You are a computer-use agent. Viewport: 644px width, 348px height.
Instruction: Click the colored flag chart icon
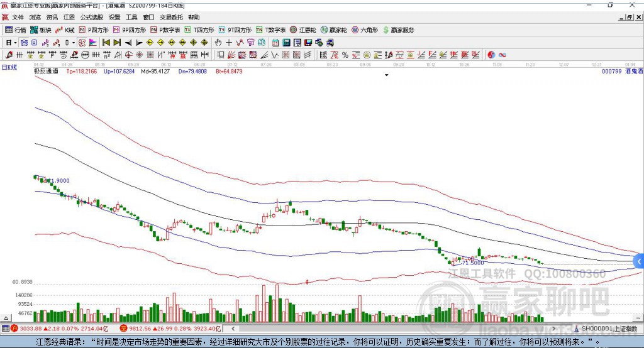(93, 43)
